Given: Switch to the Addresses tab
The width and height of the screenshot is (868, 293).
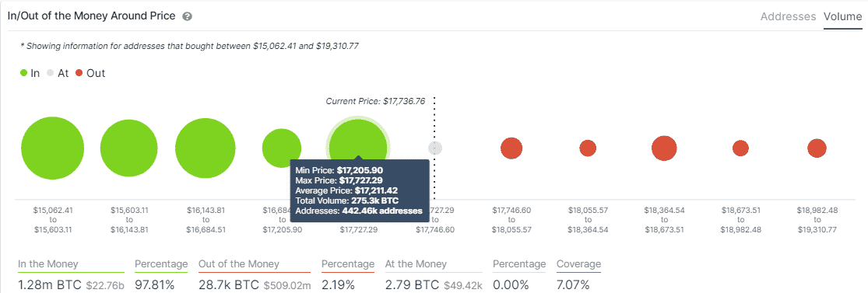Looking at the screenshot, I should pos(788,16).
